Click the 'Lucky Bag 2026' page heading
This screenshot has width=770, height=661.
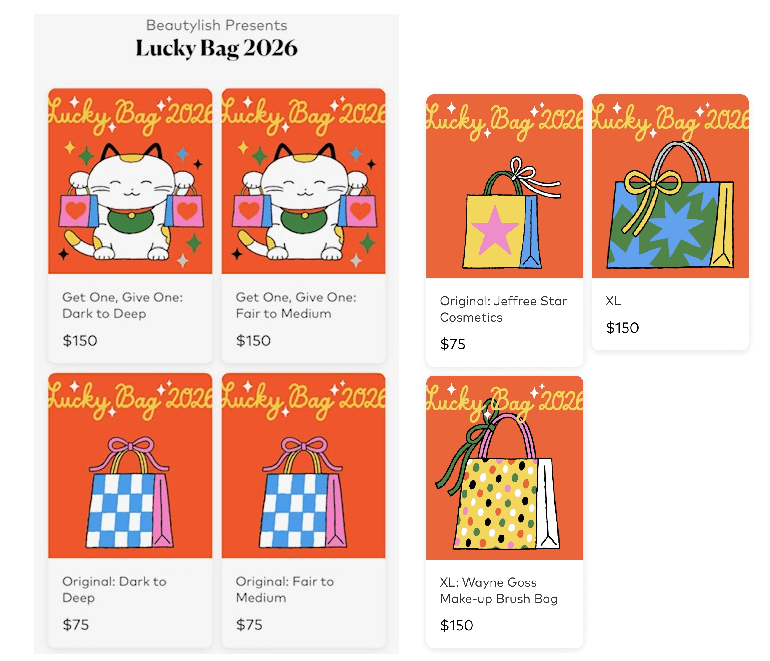coord(217,49)
